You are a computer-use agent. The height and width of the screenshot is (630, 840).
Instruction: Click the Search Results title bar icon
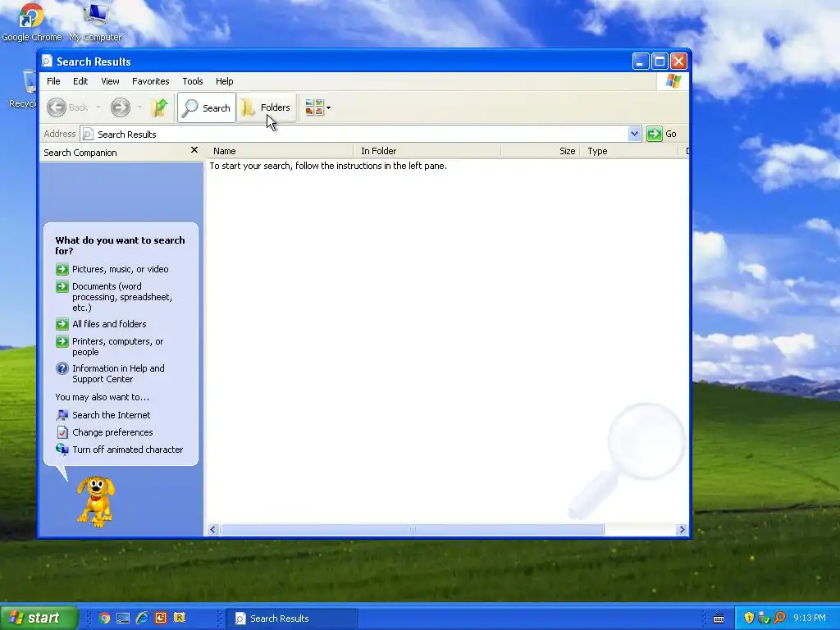[47, 61]
